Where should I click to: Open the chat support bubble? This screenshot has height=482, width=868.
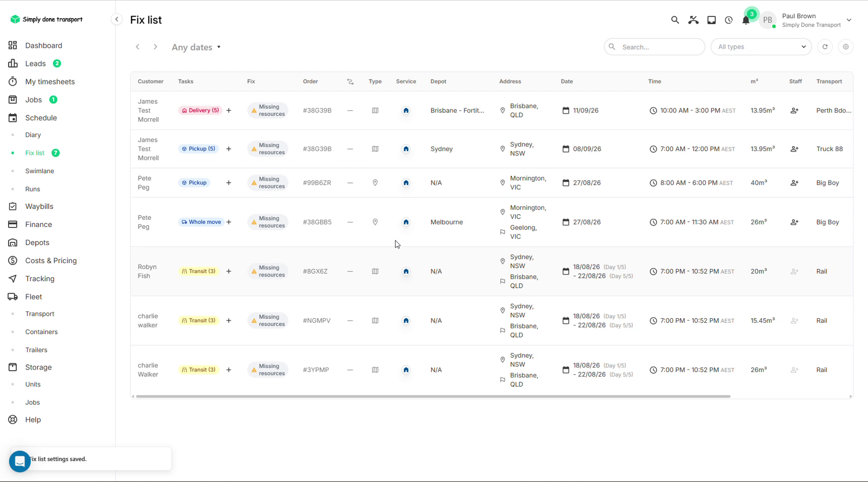point(20,461)
